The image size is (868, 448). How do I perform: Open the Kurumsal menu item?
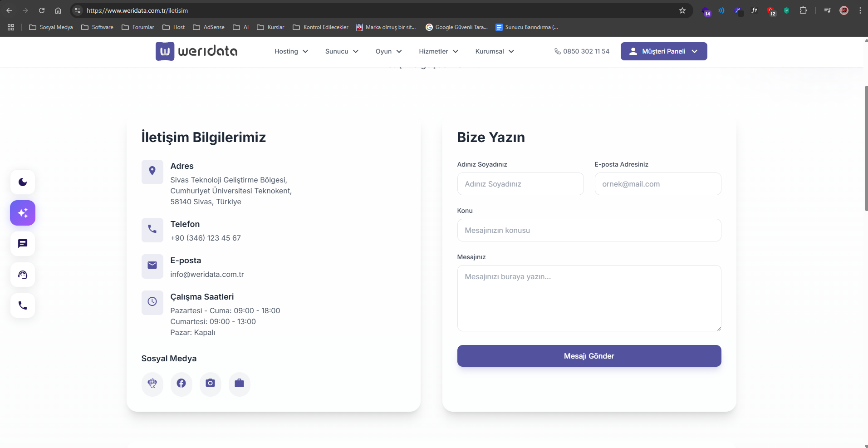coord(495,51)
